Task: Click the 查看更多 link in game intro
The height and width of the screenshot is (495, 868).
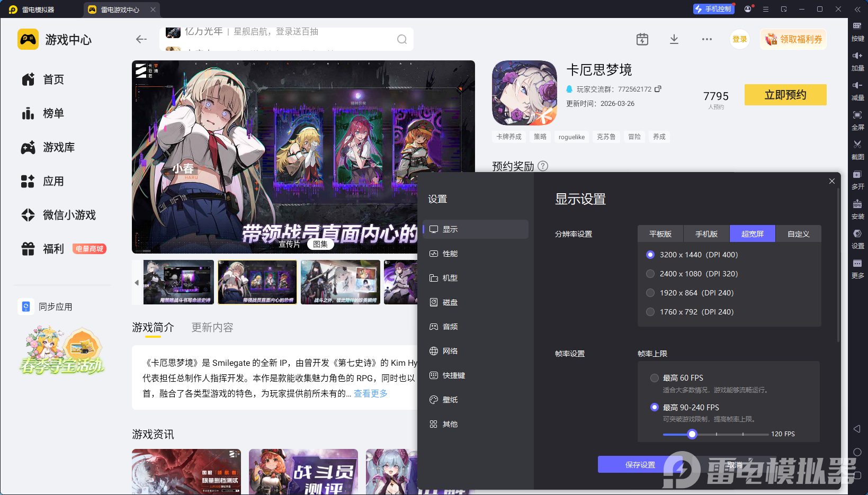Action: [x=371, y=393]
